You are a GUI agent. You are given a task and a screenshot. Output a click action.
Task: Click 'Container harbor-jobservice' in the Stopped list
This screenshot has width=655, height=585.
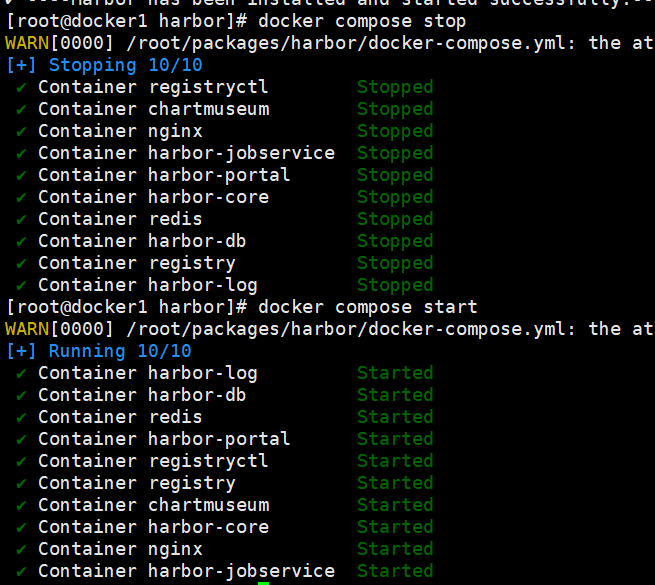pos(187,153)
